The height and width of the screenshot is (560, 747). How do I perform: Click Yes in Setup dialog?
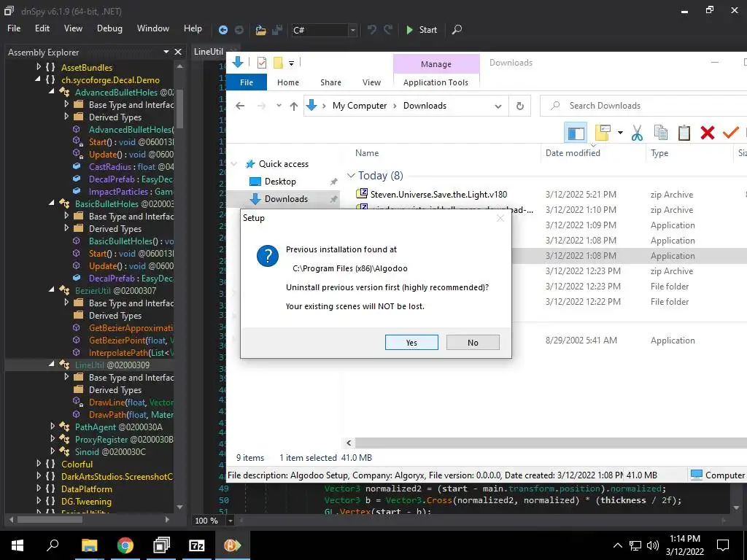pos(411,343)
